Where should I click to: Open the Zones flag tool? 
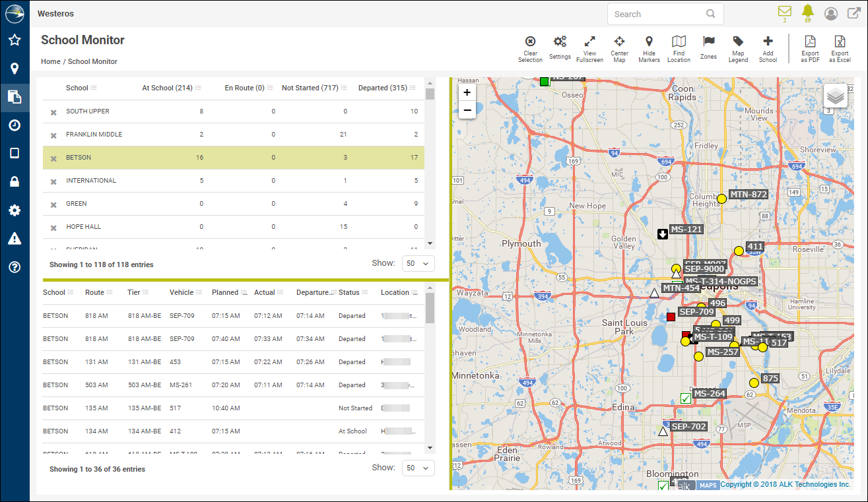708,42
